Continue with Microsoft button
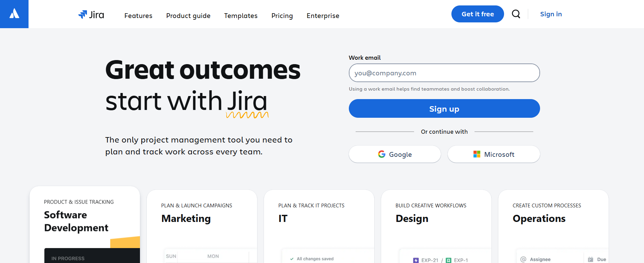This screenshot has height=263, width=644. tap(494, 154)
